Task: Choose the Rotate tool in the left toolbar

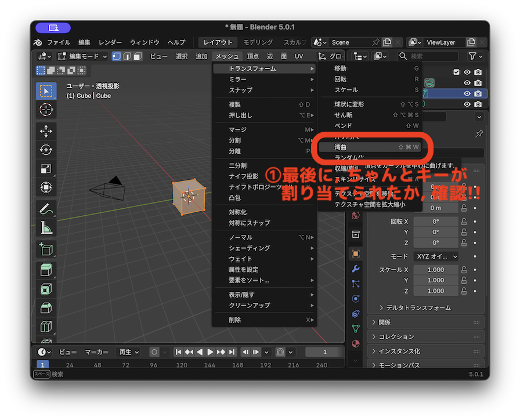Action: (46, 150)
